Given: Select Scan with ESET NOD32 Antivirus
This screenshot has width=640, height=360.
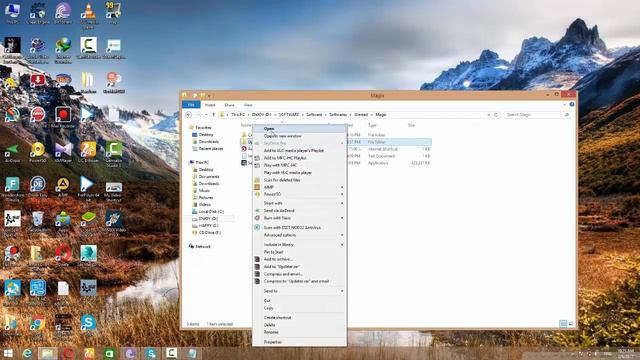Looking at the screenshot, I should [300, 228].
